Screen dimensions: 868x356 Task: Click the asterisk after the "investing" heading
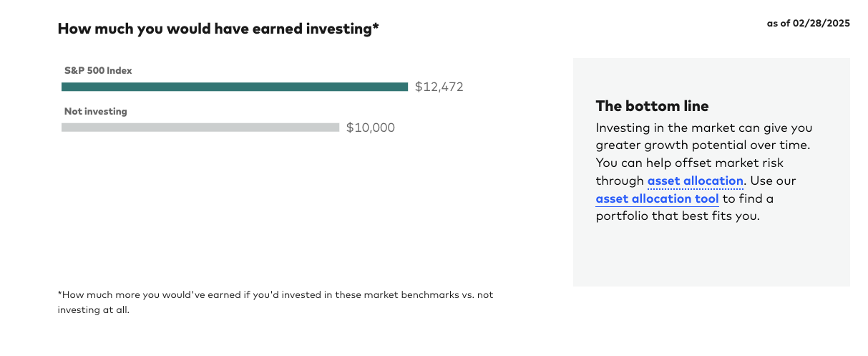coord(376,28)
